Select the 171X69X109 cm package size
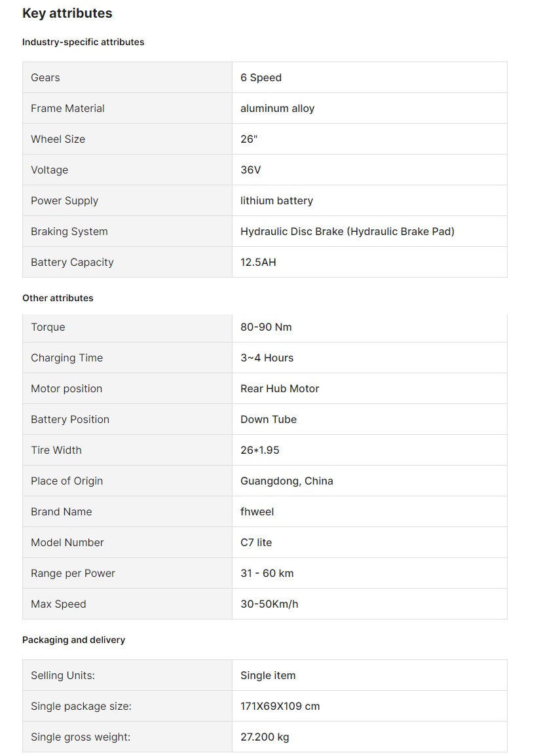 point(280,706)
